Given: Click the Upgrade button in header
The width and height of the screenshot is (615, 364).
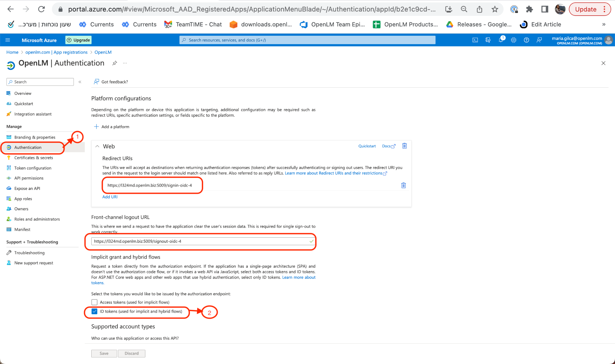Looking at the screenshot, I should (x=78, y=40).
